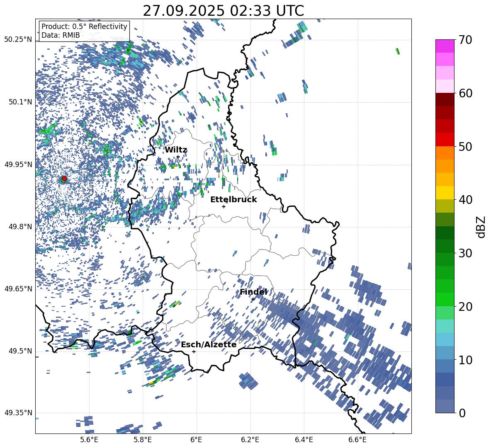Click the red radar site marker
The width and height of the screenshot is (491, 448).
click(64, 179)
